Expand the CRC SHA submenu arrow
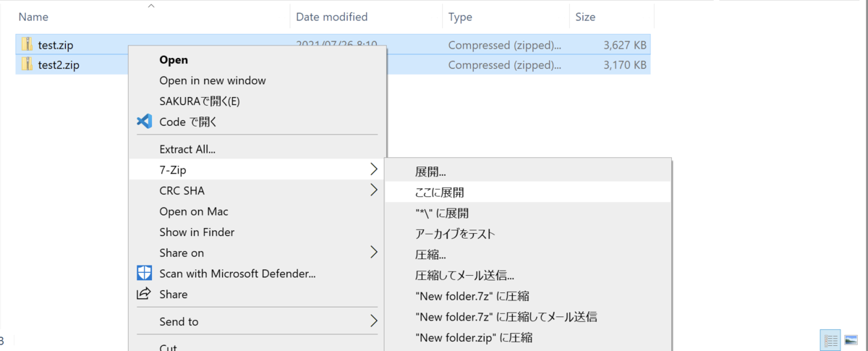 point(373,190)
